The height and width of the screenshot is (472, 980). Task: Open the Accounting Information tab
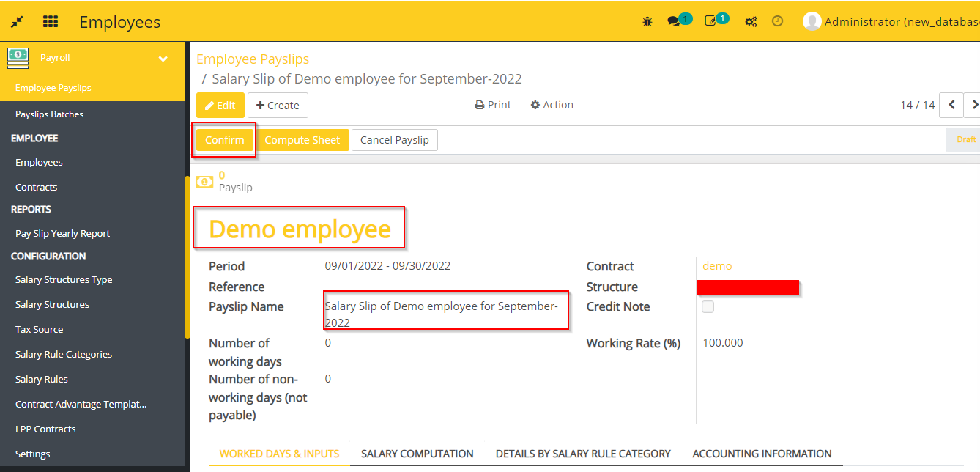click(x=762, y=454)
